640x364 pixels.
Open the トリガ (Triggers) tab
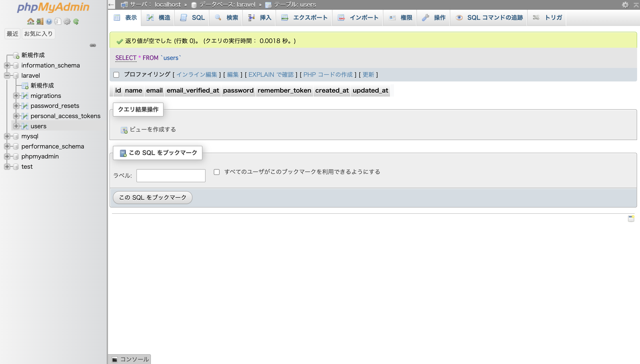(x=547, y=18)
